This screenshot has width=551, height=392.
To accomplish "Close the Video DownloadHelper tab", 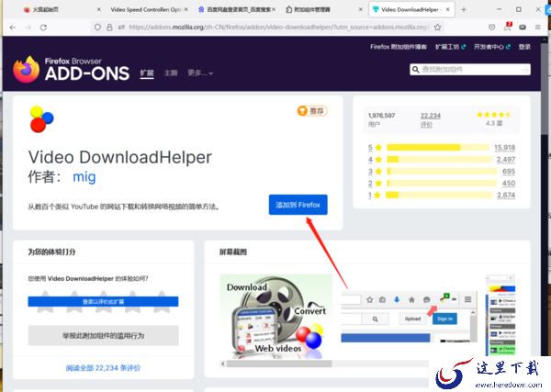I will (x=448, y=9).
